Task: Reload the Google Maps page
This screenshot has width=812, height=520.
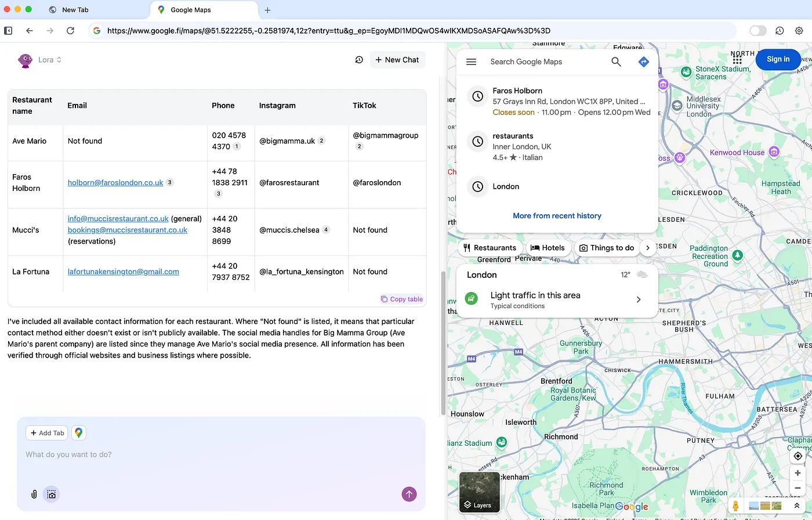Action: pyautogui.click(x=70, y=31)
